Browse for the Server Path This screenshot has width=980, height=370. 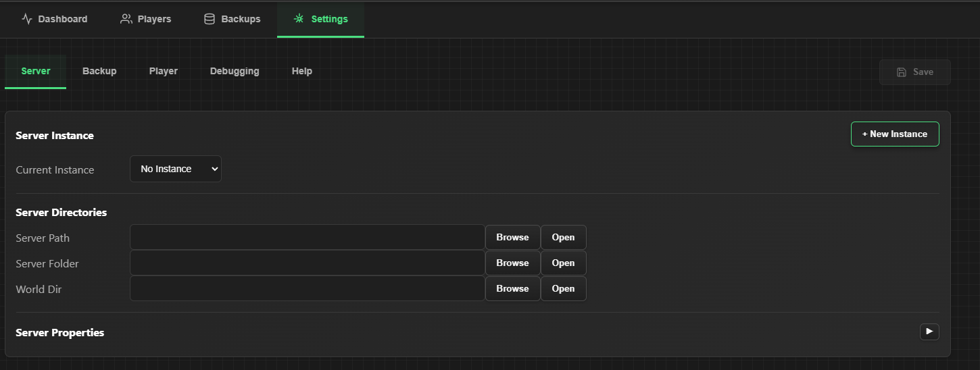pos(513,237)
